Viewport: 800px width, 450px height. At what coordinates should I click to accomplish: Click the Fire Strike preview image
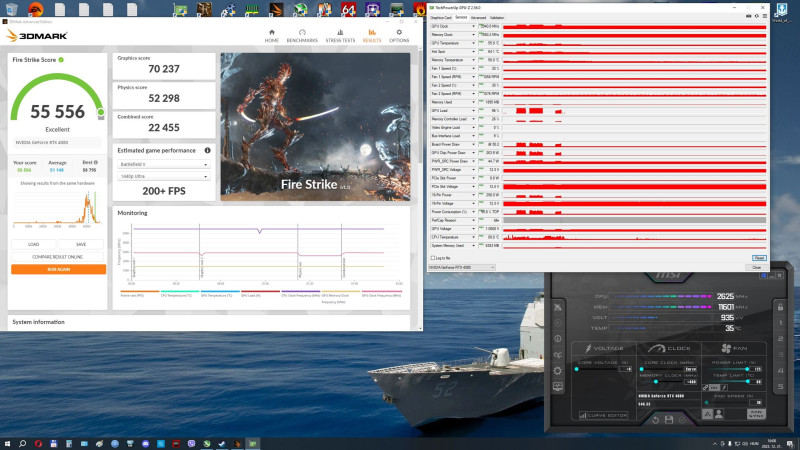[x=315, y=127]
